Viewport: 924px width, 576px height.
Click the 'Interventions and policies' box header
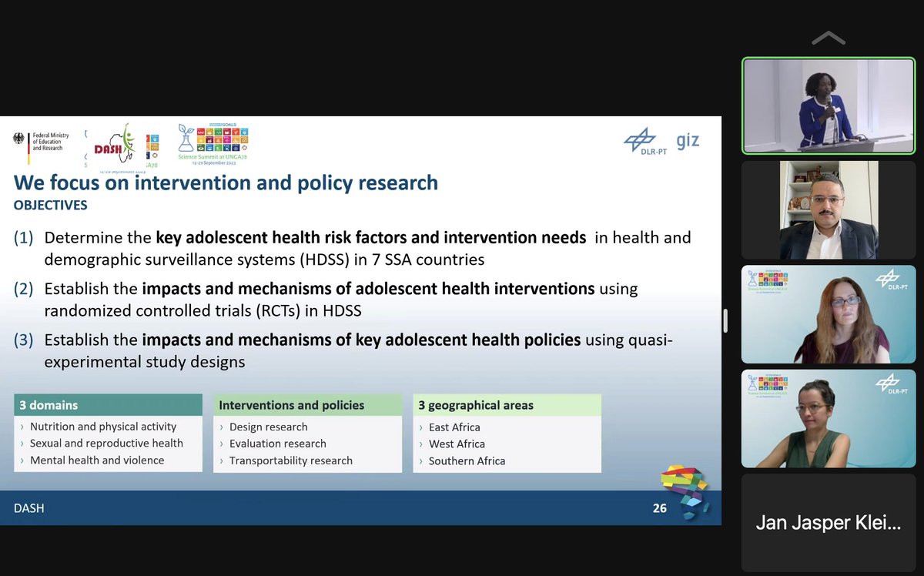(308, 405)
